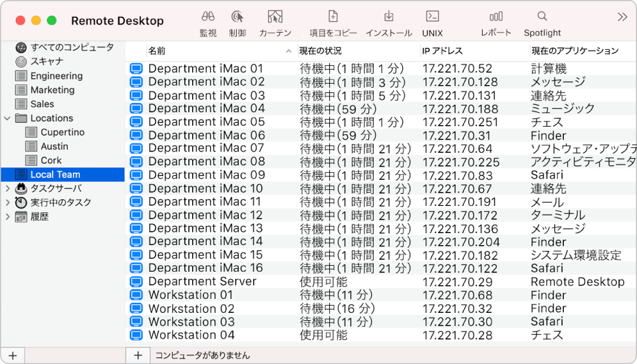The width and height of the screenshot is (637, 364).
Task: Click the Department iMac 14 computer icon
Action: [x=136, y=242]
